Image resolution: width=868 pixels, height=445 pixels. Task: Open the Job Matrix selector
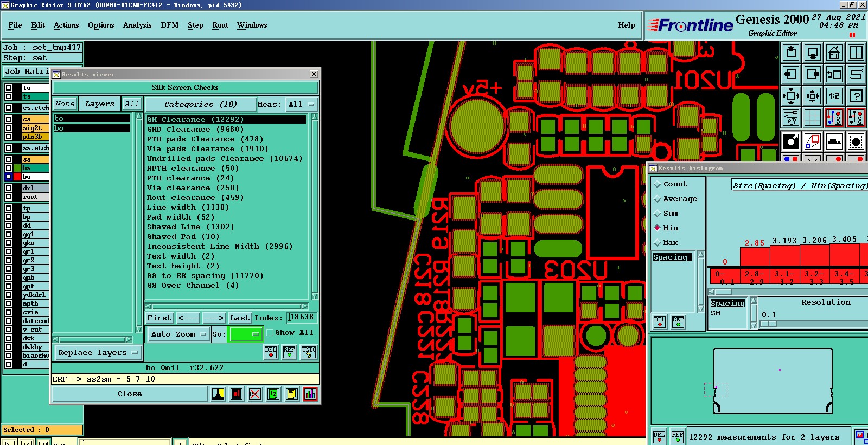(x=26, y=72)
